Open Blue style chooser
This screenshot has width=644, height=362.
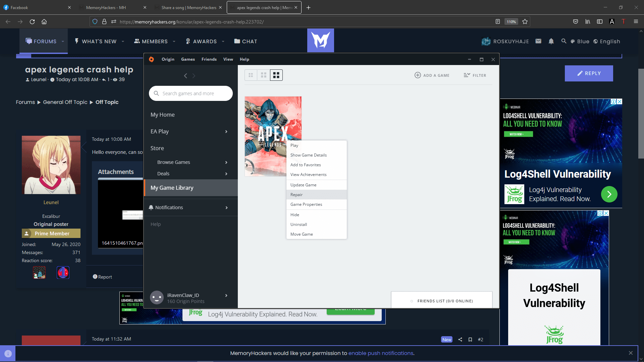tap(580, 42)
